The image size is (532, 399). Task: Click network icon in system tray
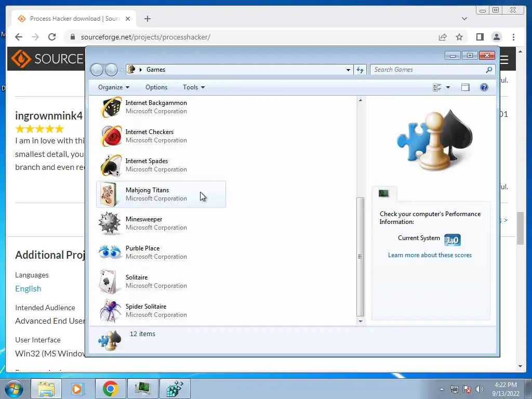454,389
